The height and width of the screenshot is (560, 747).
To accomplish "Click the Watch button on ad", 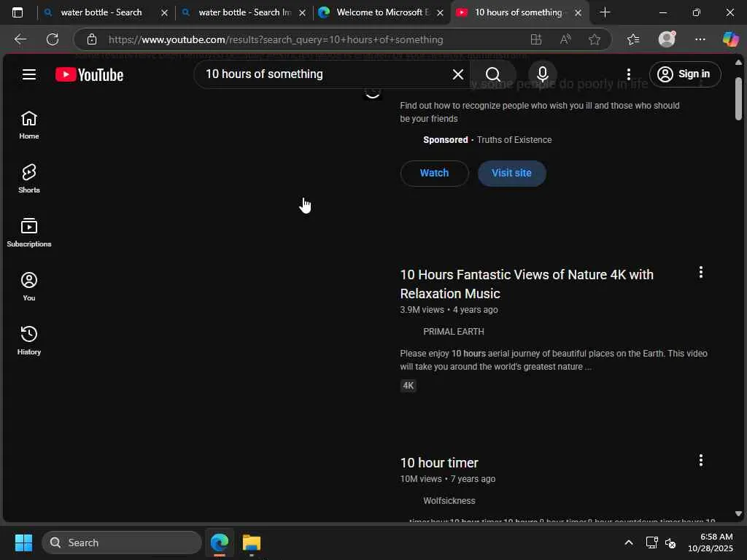I will (x=435, y=173).
